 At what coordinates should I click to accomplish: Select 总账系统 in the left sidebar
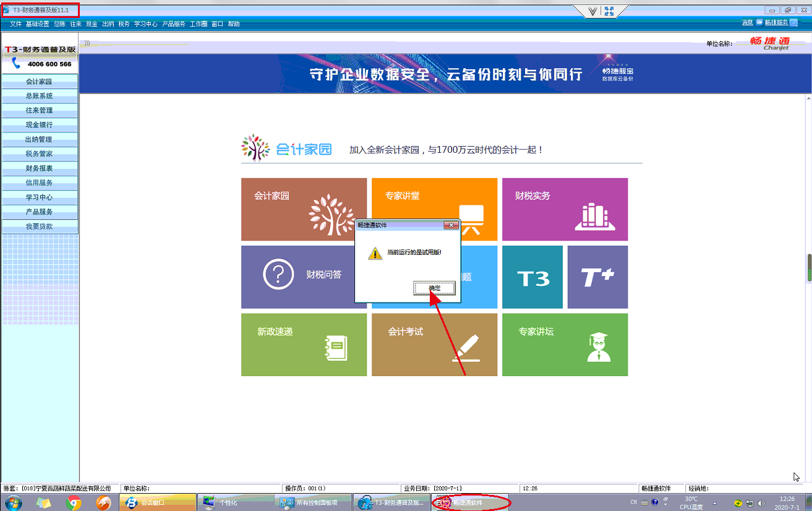click(x=40, y=96)
